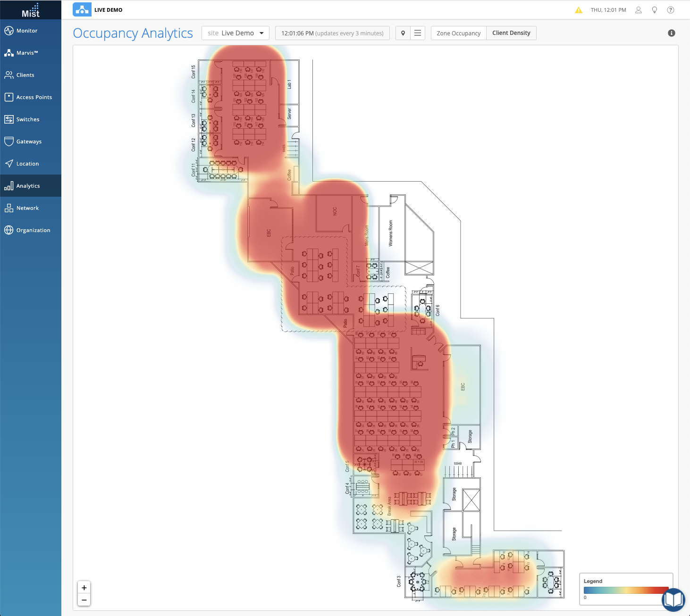Open the book documentation widget

(x=673, y=599)
